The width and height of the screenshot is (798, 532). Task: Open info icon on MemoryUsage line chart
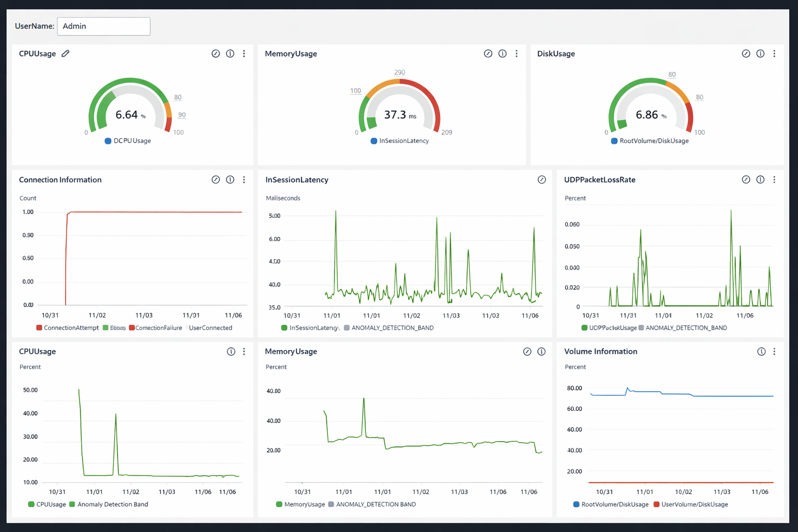pos(541,352)
